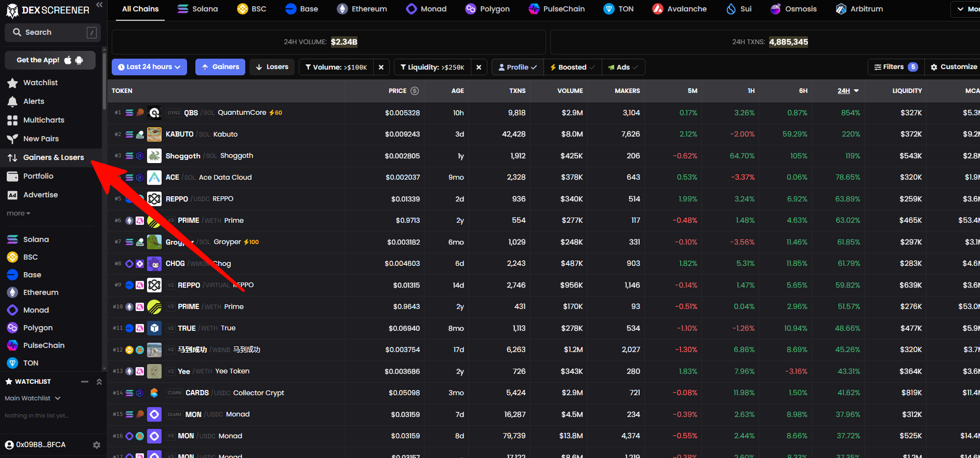Remove the Liquidity >$250K filter
980x458 pixels.
click(479, 67)
